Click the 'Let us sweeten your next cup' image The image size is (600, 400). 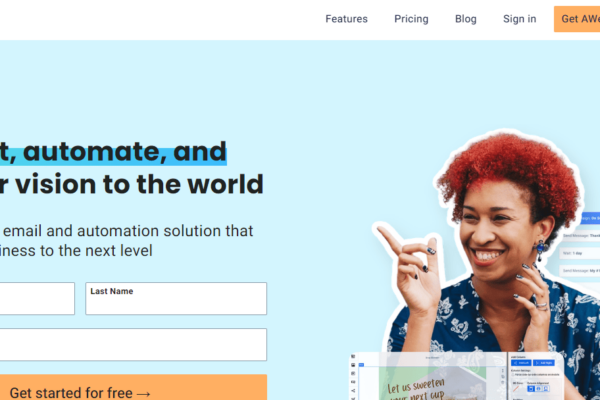(432, 383)
